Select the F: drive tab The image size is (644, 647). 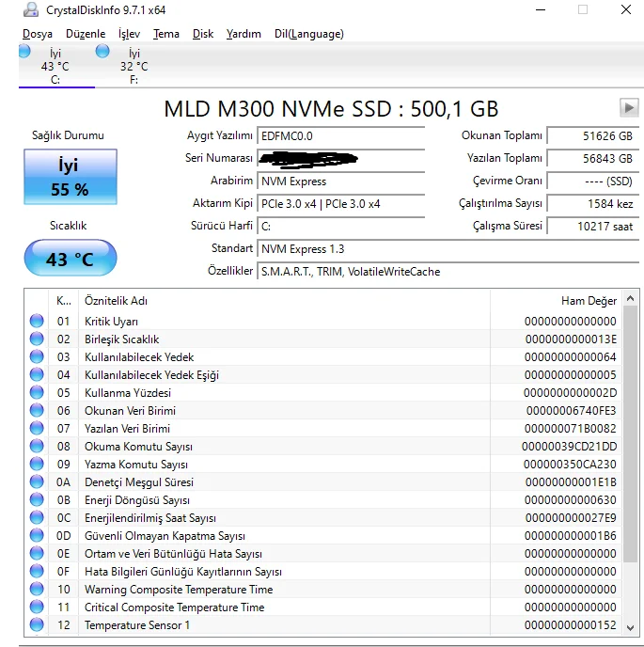click(134, 66)
